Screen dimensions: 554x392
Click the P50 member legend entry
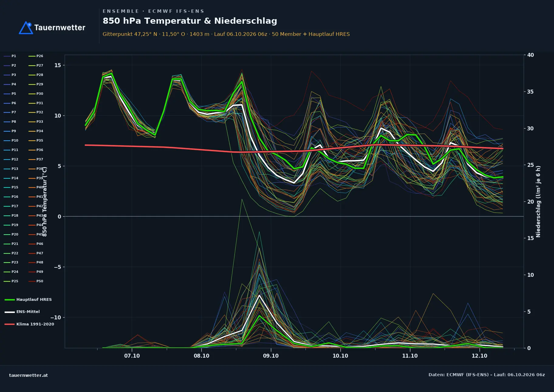pyautogui.click(x=36, y=281)
